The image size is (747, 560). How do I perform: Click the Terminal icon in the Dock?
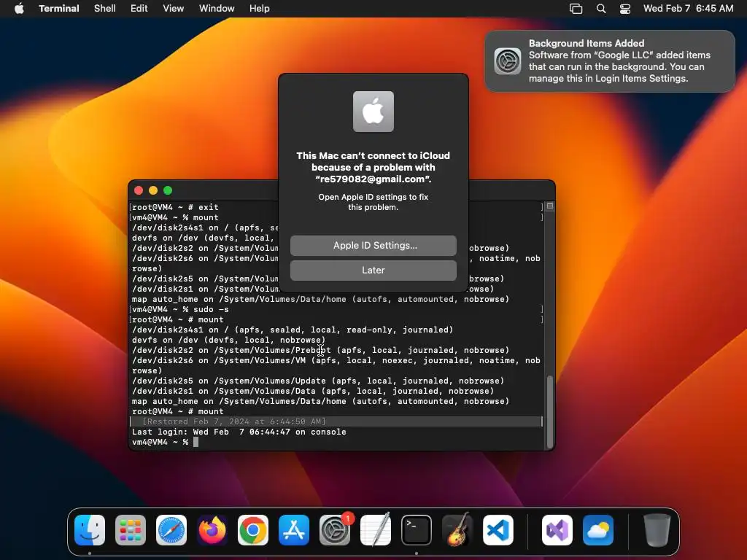click(x=417, y=530)
